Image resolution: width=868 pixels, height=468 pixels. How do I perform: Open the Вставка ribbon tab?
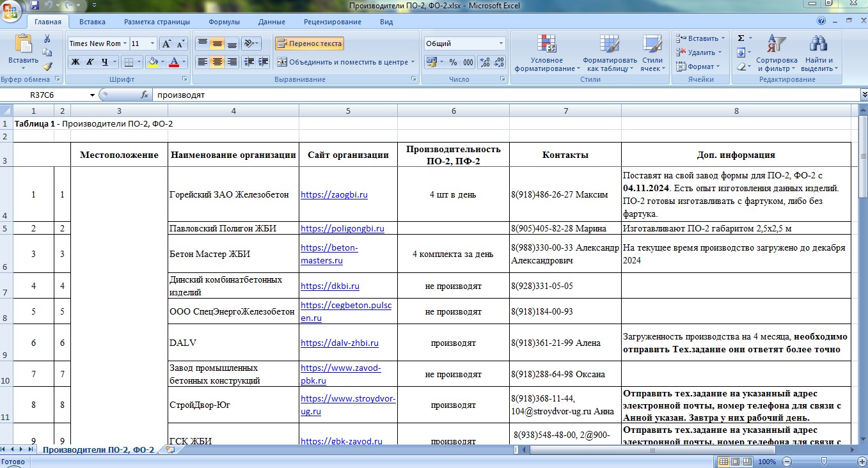[x=92, y=22]
